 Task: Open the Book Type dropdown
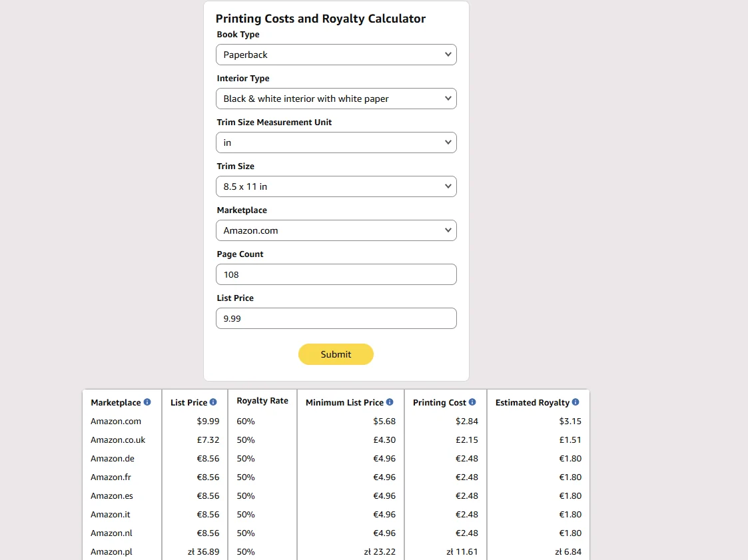click(336, 55)
